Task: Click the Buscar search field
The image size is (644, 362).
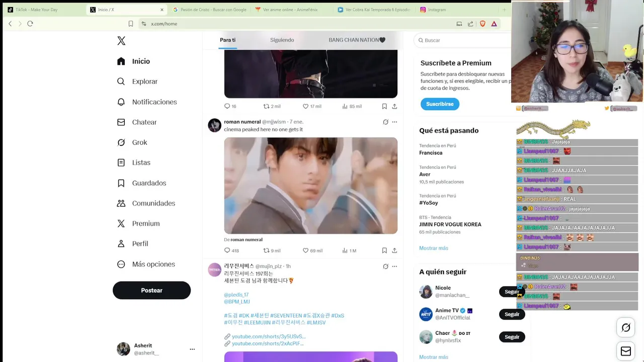Action: point(463,40)
